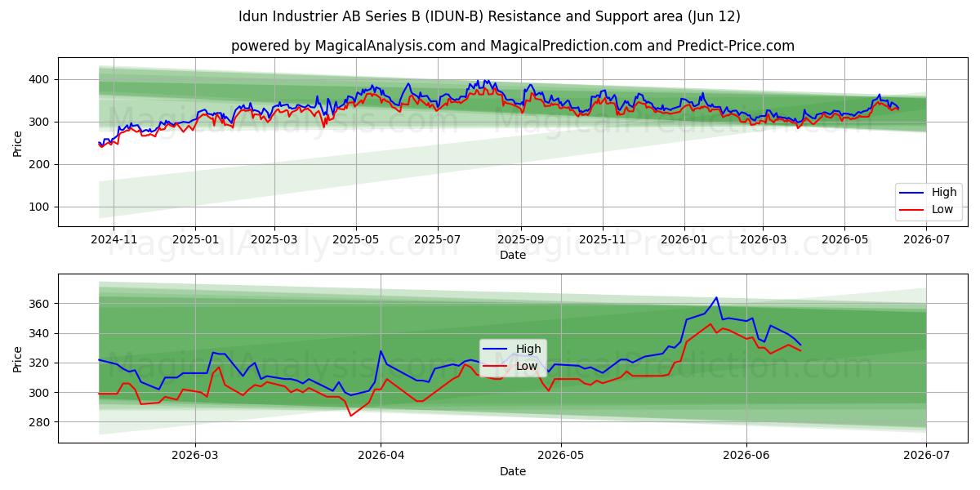Image resolution: width=980 pixels, height=490 pixels.
Task: Click the '2024-11' tick label
Action: [x=113, y=239]
